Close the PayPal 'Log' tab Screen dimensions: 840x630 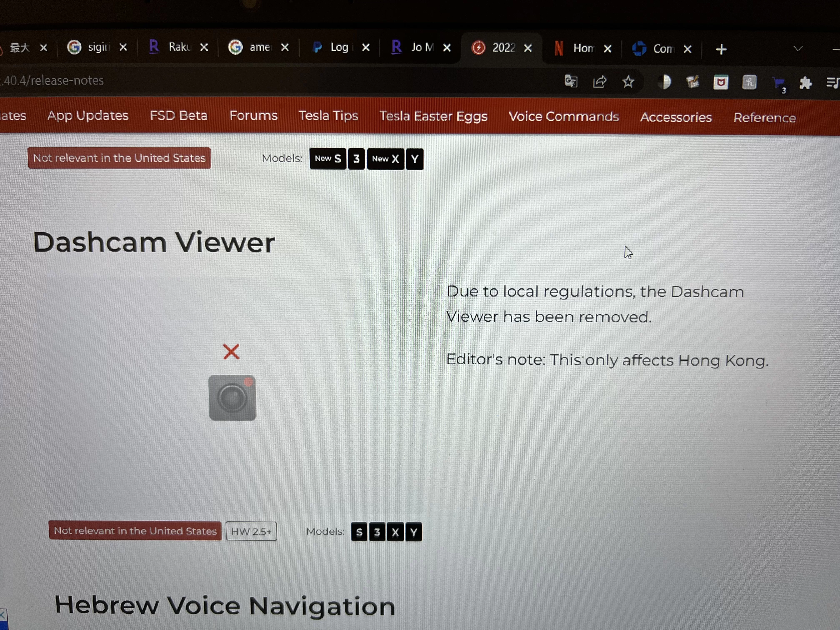[366, 47]
